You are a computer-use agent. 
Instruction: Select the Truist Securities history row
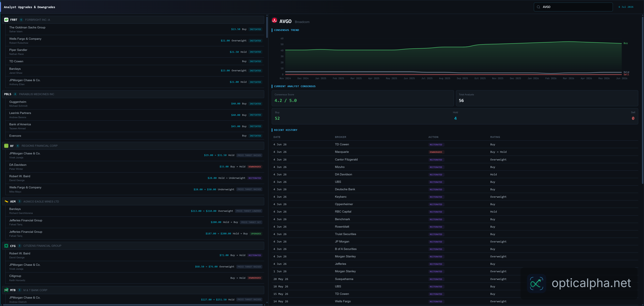[455, 234]
